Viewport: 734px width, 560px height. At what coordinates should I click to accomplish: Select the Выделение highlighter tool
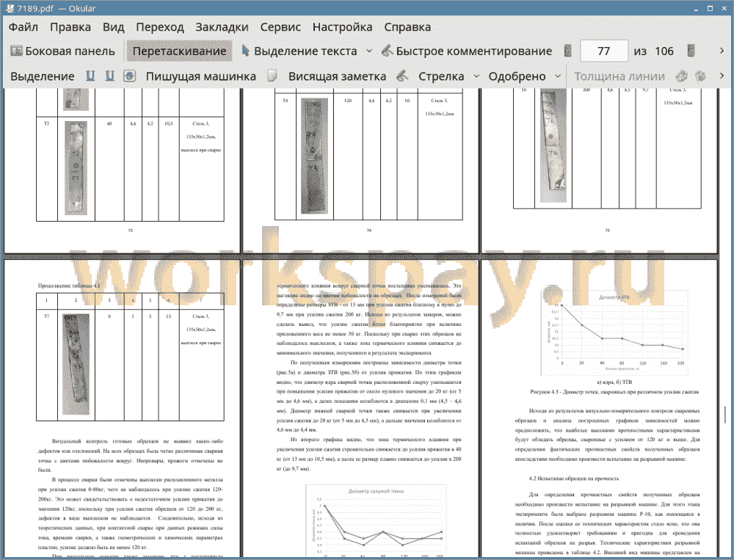tap(42, 76)
